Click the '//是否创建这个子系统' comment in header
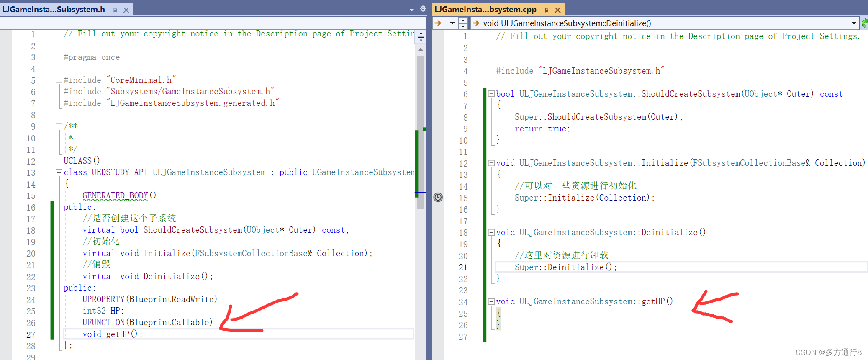 coord(129,218)
